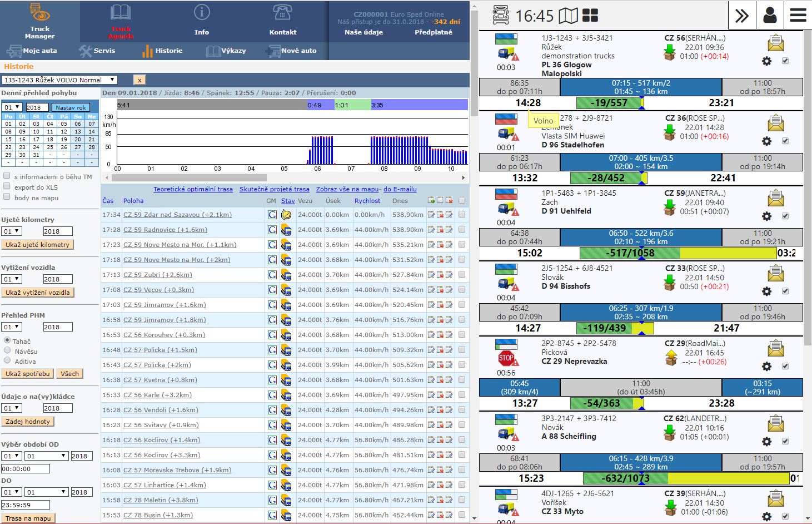Enable 'body na mapu' checkbox
This screenshot has height=524, width=812.
pyautogui.click(x=7, y=197)
